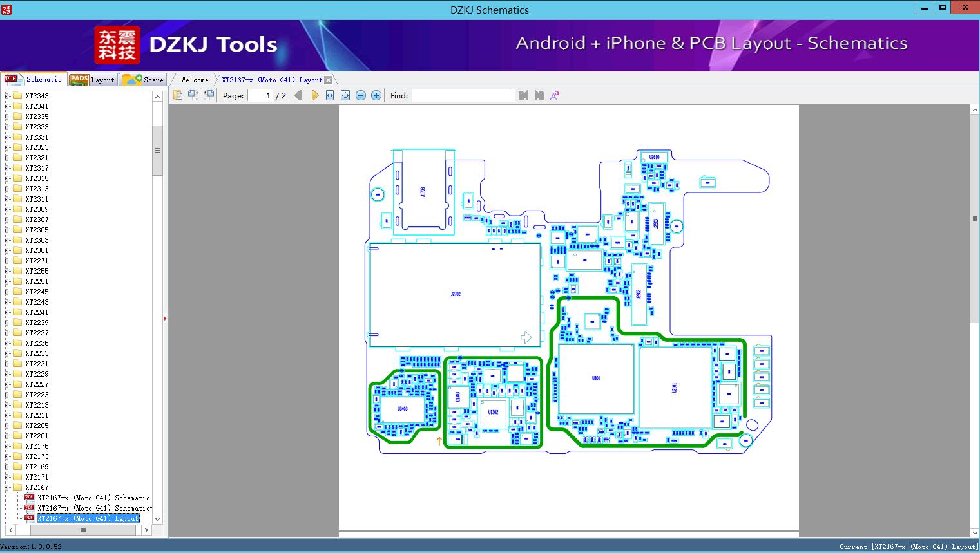Click inside the Find text box
This screenshot has width=980, height=553.
pyautogui.click(x=464, y=95)
